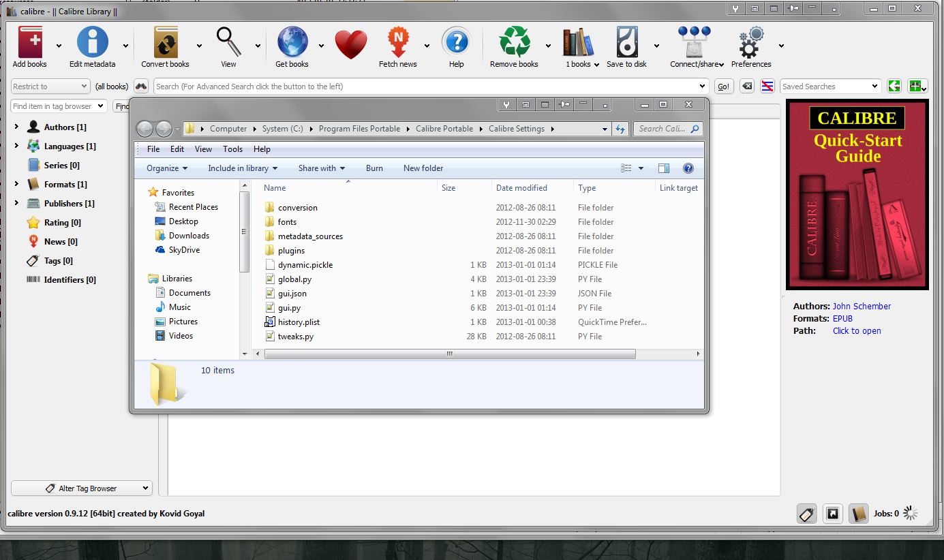
Task: Click the green plus save-search icon
Action: tap(917, 87)
